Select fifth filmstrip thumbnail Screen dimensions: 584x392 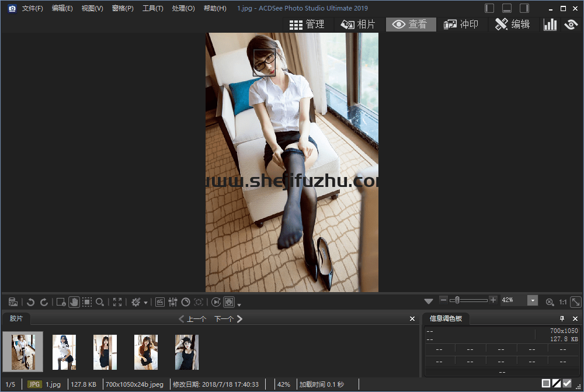[x=187, y=352]
